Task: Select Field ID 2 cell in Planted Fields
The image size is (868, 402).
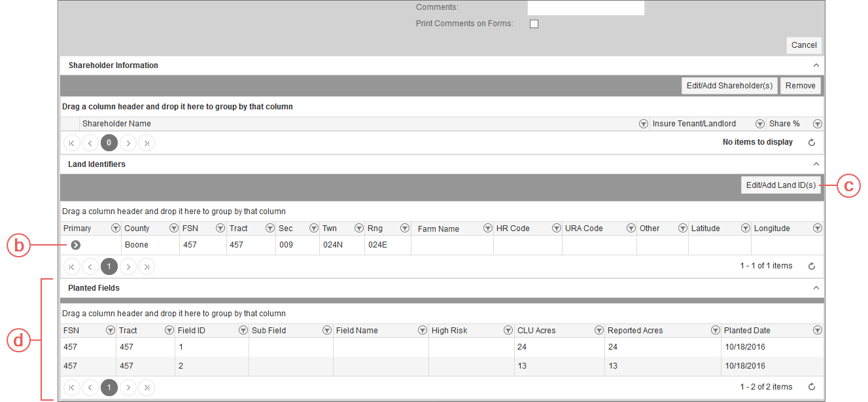Action: pos(212,366)
